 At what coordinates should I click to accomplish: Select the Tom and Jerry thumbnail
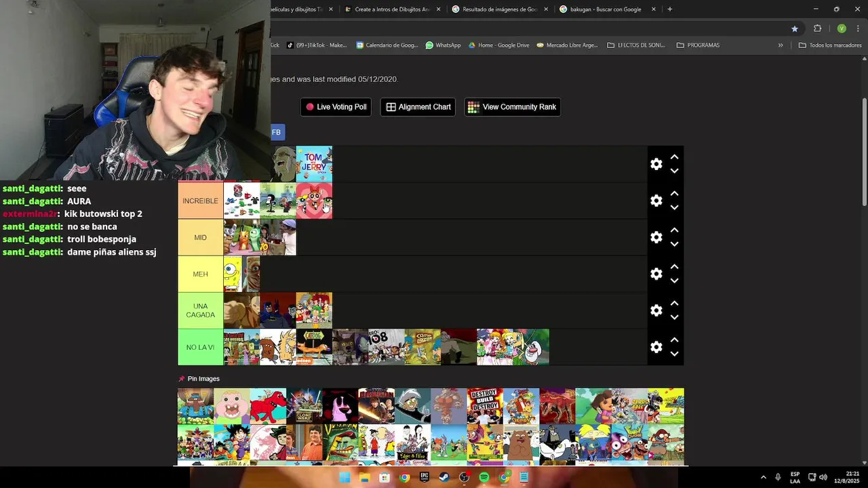(314, 164)
